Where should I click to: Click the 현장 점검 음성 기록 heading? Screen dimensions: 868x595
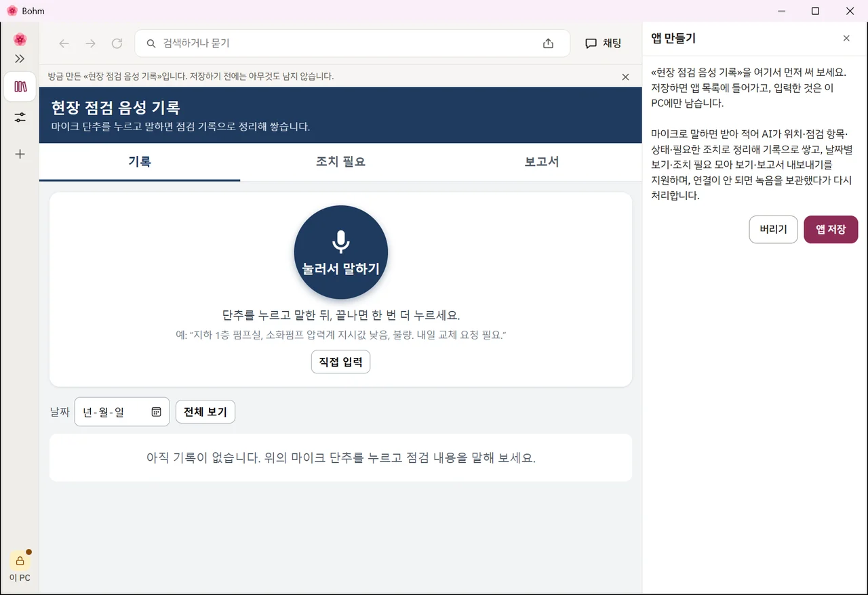click(115, 108)
